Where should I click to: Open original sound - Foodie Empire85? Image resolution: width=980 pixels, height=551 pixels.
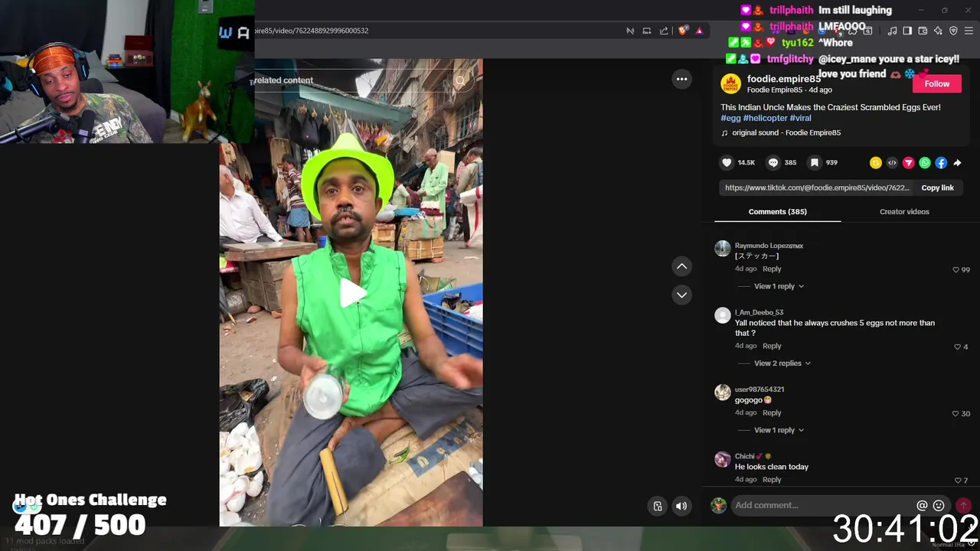point(786,132)
